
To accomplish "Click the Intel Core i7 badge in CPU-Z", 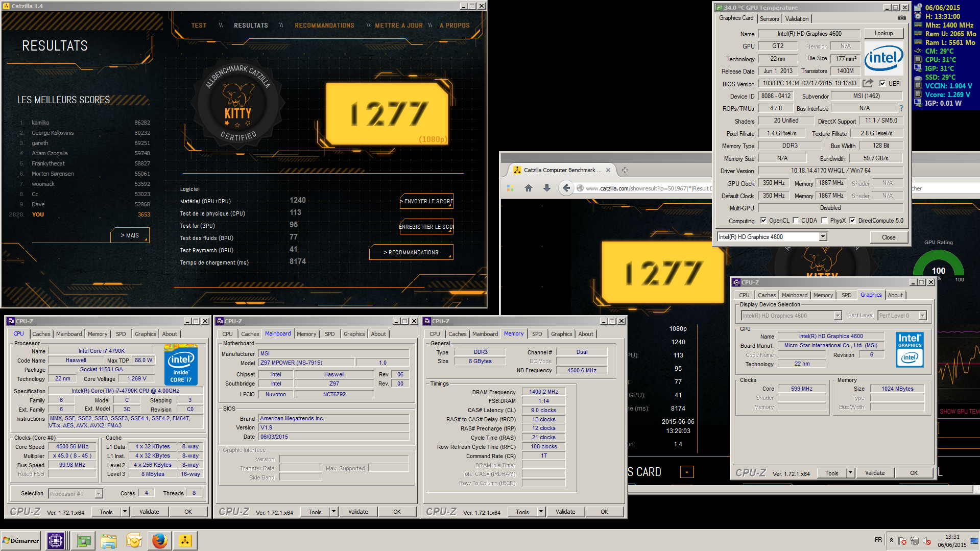I will coord(181,365).
